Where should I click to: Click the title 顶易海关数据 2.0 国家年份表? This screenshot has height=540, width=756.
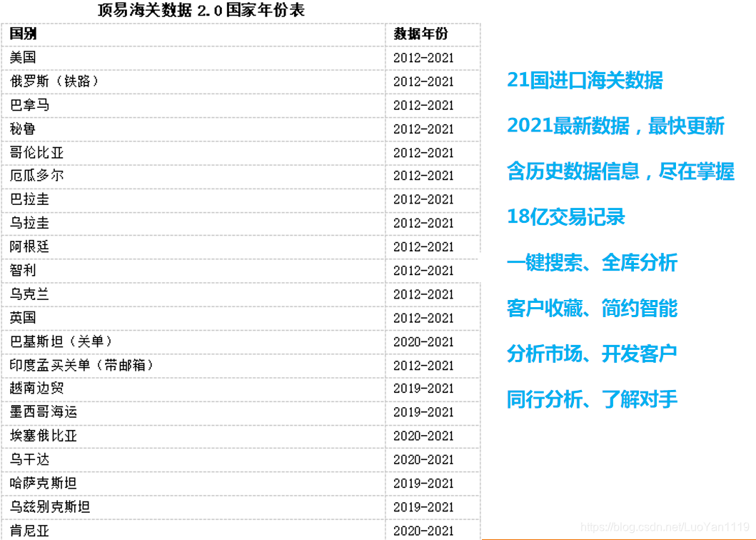click(x=201, y=10)
